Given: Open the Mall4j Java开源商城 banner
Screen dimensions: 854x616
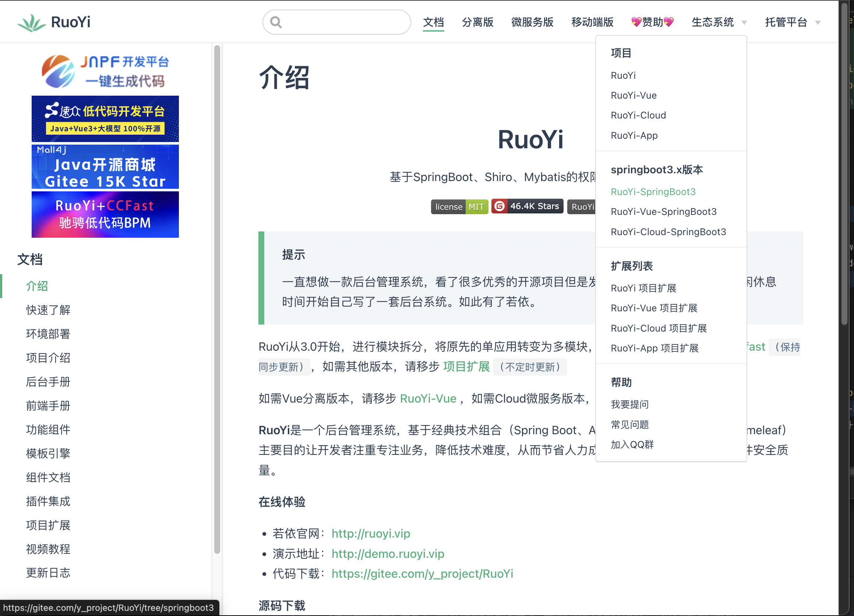Looking at the screenshot, I should pos(105,166).
